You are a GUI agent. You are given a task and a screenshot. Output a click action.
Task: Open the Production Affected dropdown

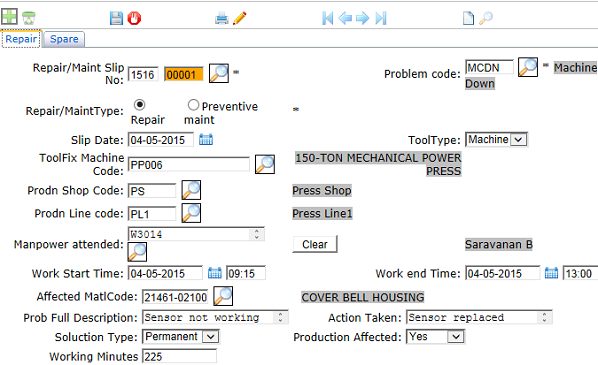pos(435,337)
